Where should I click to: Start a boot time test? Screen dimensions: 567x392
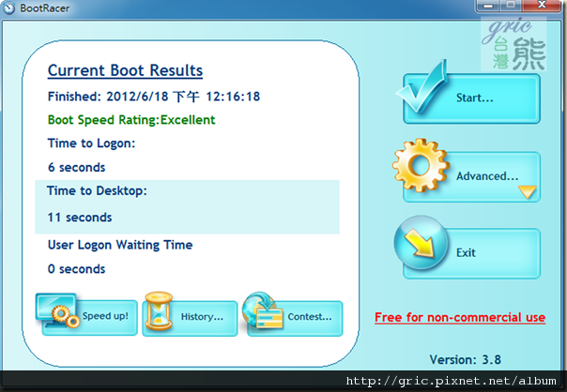[471, 99]
